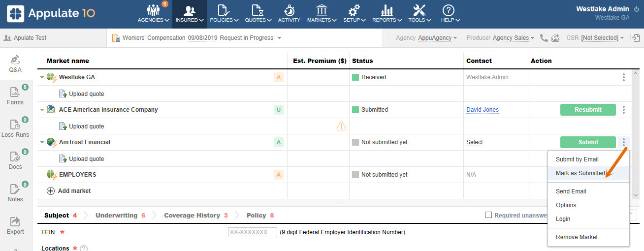Toggle the Required unanswered checkbox
644x251 pixels.
[x=488, y=215]
